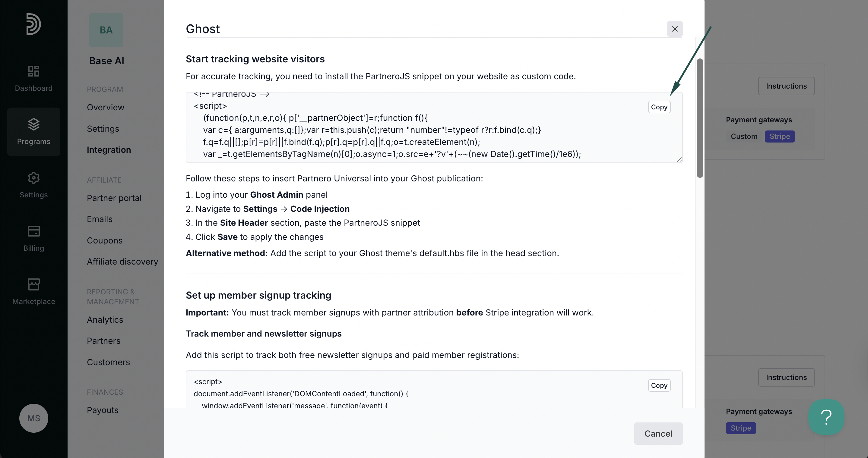Click the Stripe tag beside the Custom tag
Viewport: 868px width, 458px height.
(x=779, y=136)
